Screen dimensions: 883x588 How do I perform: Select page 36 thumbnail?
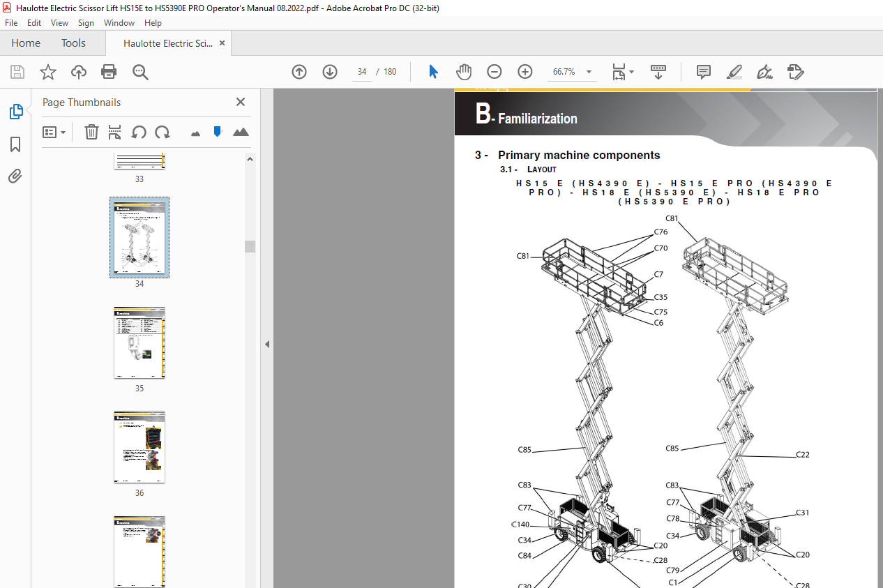[x=139, y=448]
